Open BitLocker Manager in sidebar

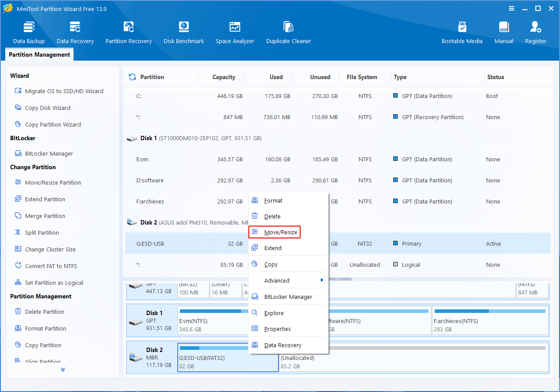click(x=44, y=154)
